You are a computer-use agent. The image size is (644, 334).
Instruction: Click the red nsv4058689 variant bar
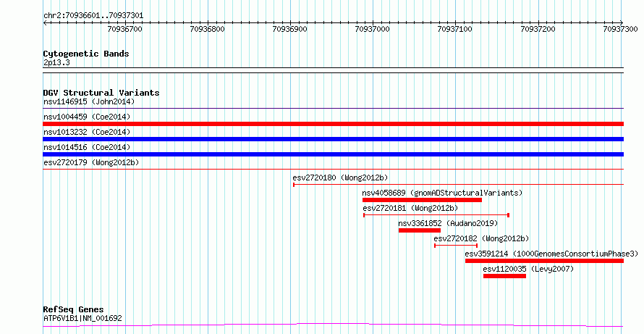pyautogui.click(x=422, y=200)
